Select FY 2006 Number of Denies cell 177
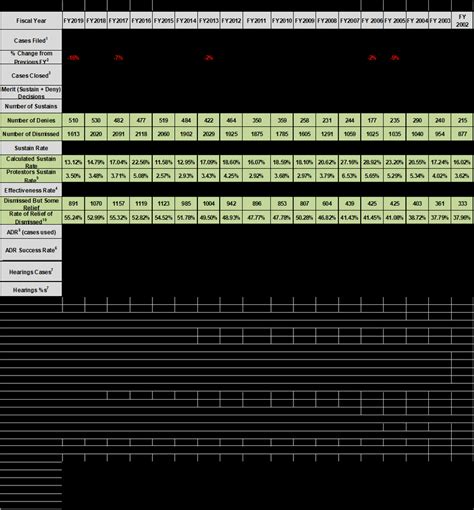This screenshot has height=510, width=474. click(372, 120)
